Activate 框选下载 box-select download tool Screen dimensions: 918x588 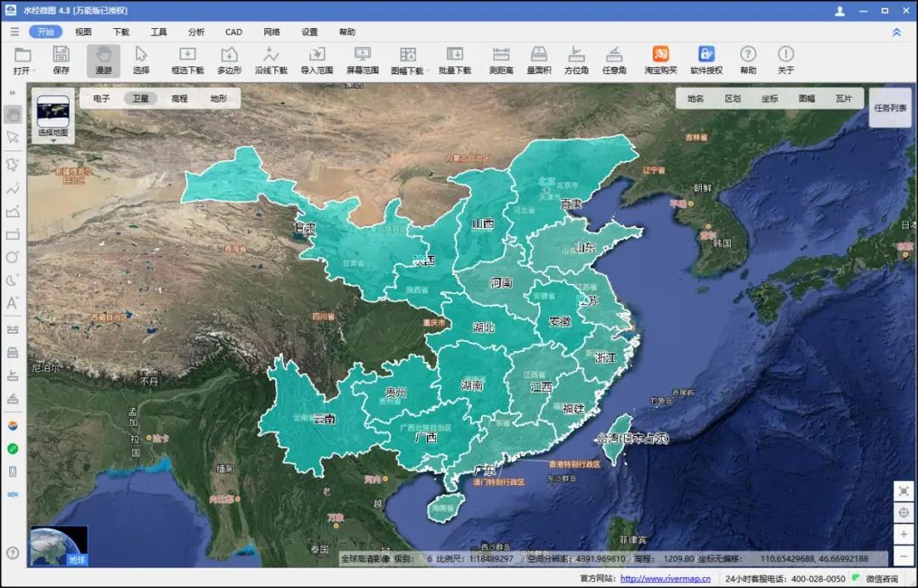pos(187,59)
